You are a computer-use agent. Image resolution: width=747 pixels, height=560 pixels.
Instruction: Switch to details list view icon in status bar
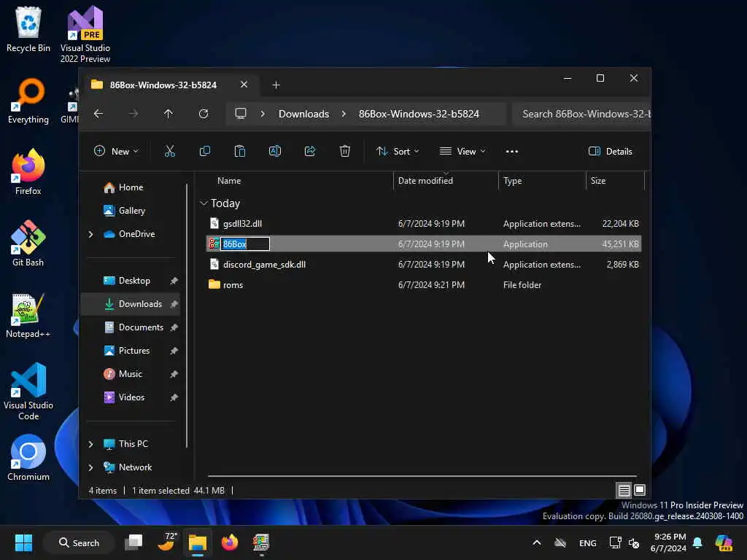pyautogui.click(x=624, y=490)
